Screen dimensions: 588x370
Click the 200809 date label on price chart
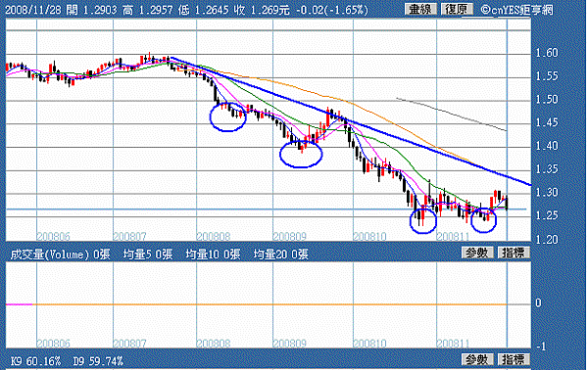point(289,236)
